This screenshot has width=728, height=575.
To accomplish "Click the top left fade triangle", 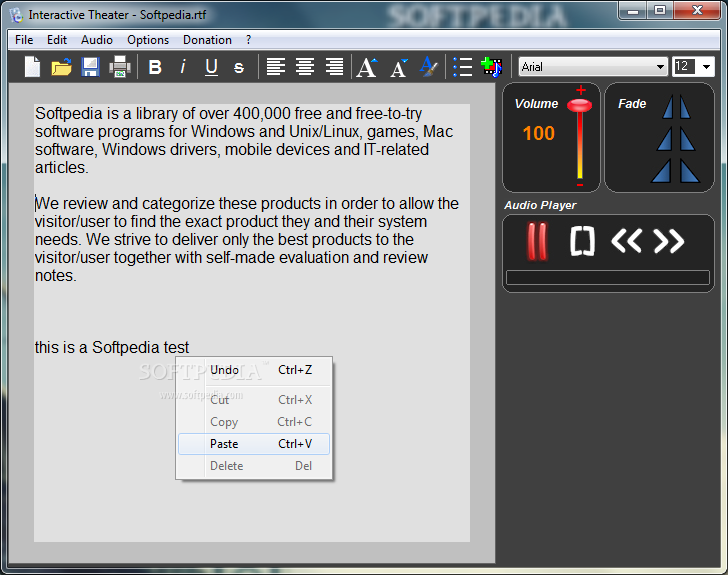I will point(668,107).
